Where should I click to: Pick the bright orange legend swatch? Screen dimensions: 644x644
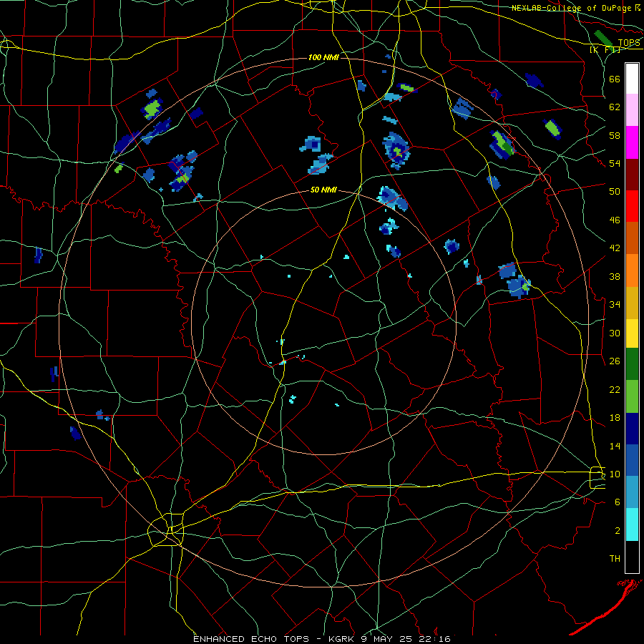pos(632,270)
